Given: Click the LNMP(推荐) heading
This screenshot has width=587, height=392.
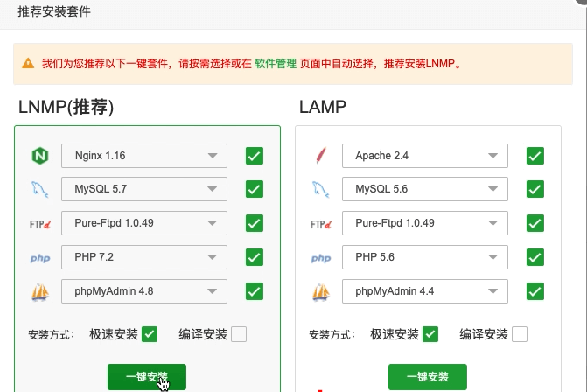Looking at the screenshot, I should (x=66, y=107).
